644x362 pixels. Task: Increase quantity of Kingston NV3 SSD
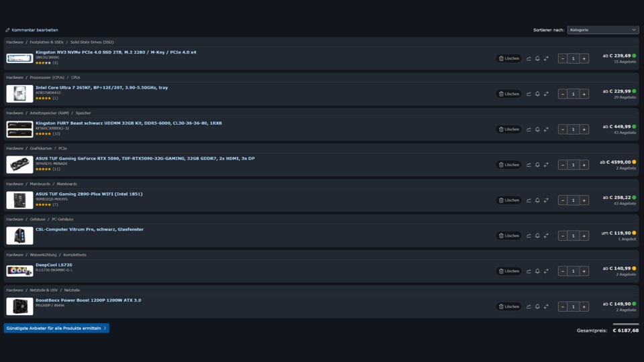coord(584,59)
